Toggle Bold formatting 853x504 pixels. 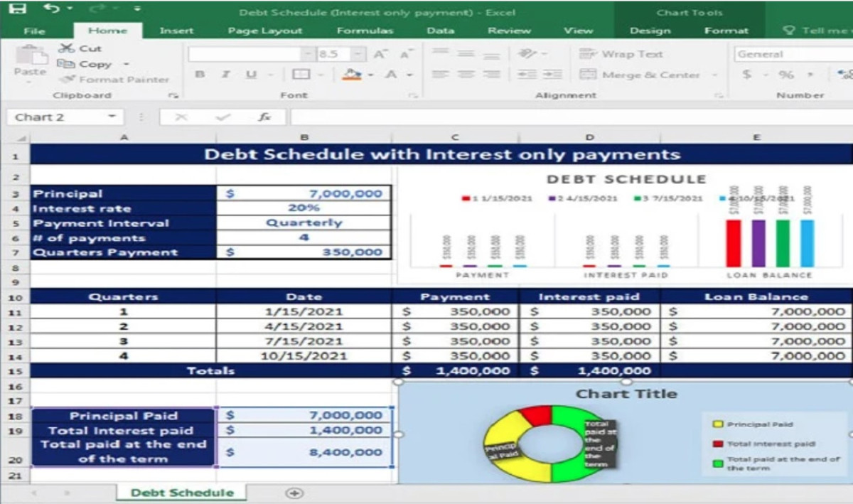tap(200, 75)
